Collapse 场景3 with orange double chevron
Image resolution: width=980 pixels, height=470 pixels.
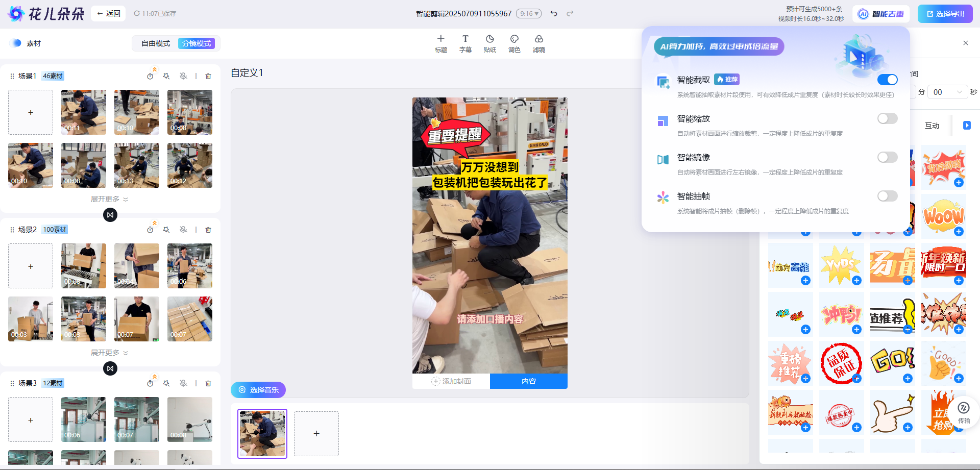(x=155, y=376)
